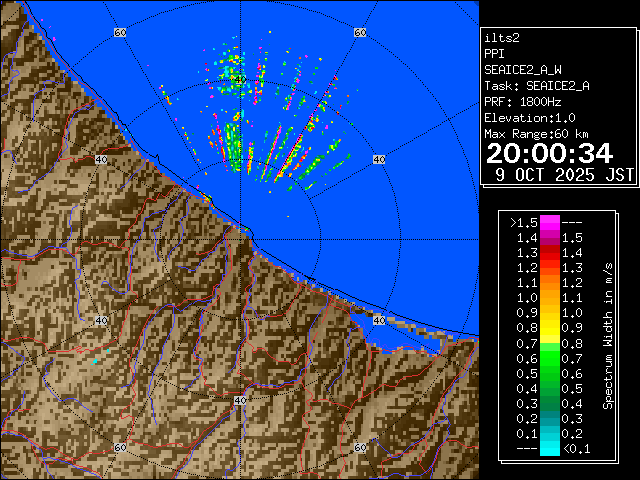Click the 40 range label above radar echoes
640x480 pixels.
pos(238,79)
